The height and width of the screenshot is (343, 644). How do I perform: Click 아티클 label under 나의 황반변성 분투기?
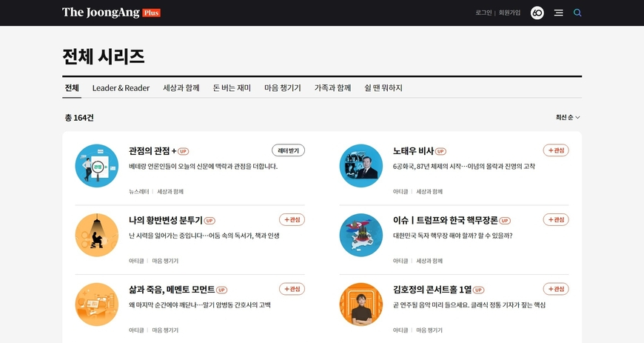pyautogui.click(x=136, y=261)
